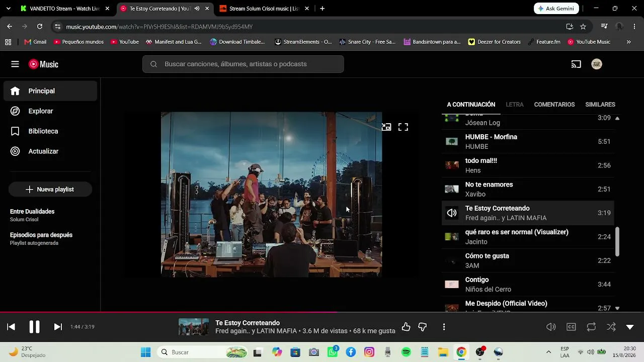Dislike the song with thumbs down
Image resolution: width=644 pixels, height=362 pixels.
[423, 327]
